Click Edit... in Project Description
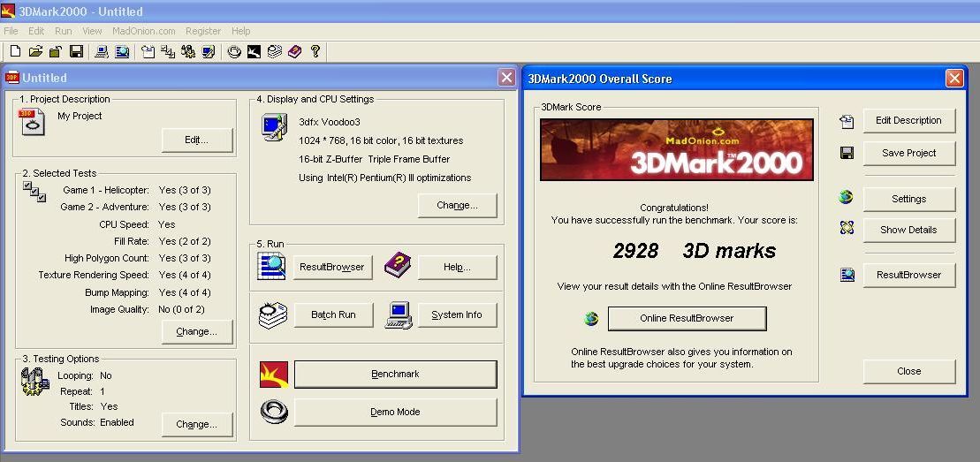 coord(197,140)
